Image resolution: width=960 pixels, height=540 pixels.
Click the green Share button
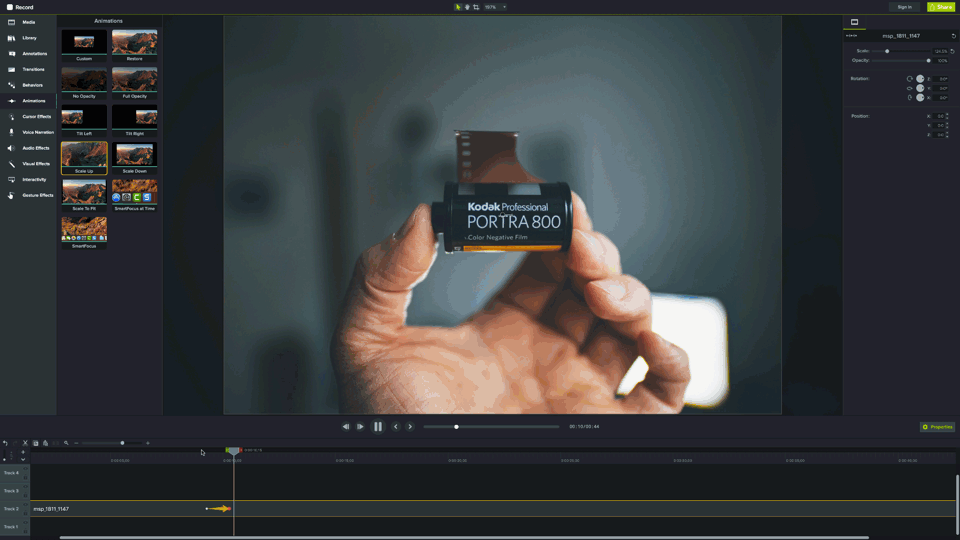point(940,7)
